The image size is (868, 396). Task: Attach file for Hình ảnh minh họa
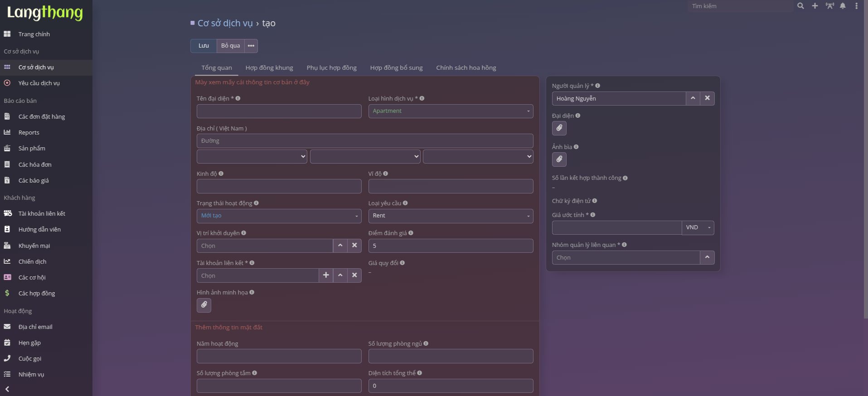[x=204, y=305]
